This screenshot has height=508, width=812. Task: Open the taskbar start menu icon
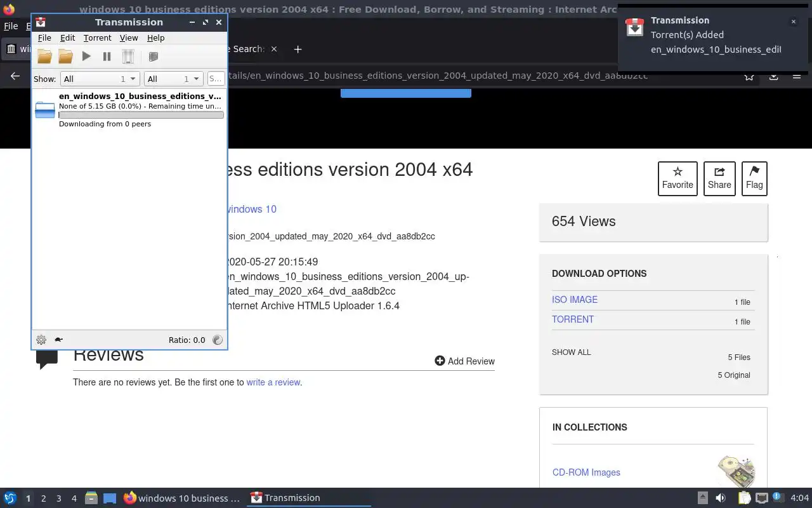click(10, 498)
